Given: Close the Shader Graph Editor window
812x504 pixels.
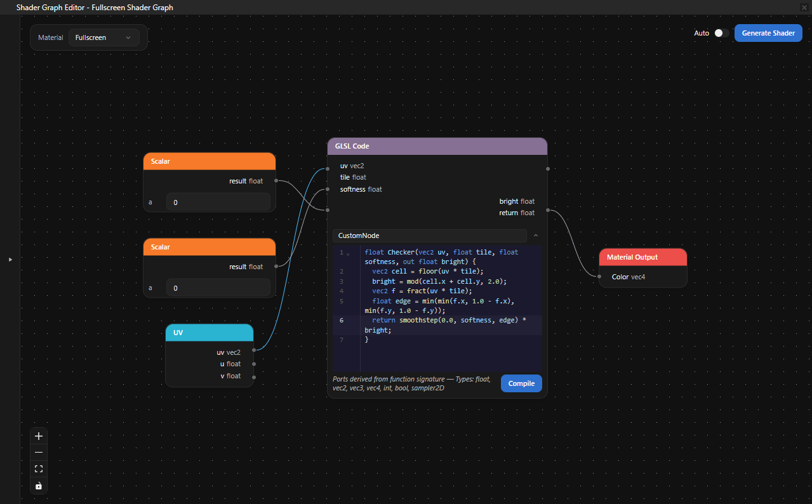Looking at the screenshot, I should [804, 7].
